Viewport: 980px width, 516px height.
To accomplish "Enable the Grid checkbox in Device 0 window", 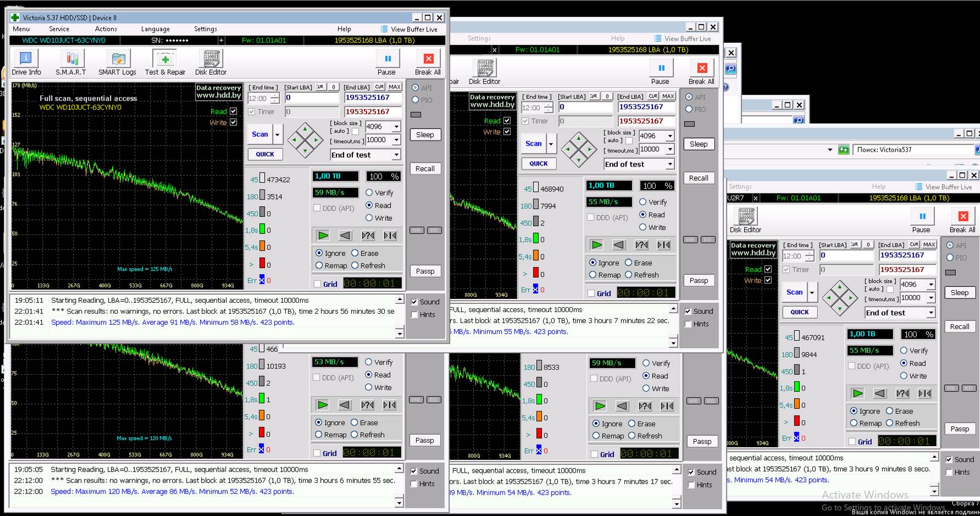I will point(318,284).
